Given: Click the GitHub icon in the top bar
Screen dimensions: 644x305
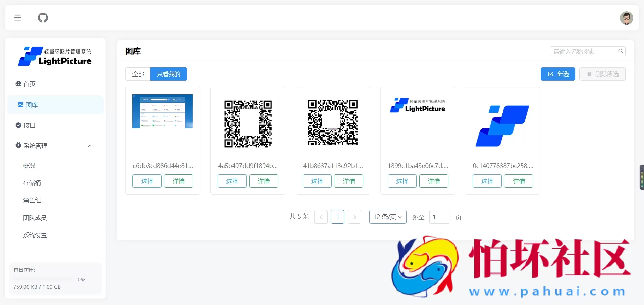Looking at the screenshot, I should pos(43,18).
